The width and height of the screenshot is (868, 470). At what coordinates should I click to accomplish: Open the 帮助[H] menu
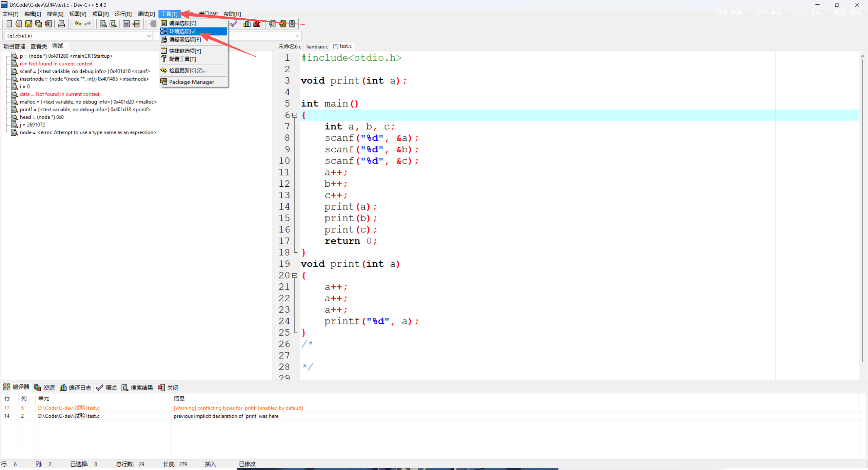pyautogui.click(x=232, y=14)
